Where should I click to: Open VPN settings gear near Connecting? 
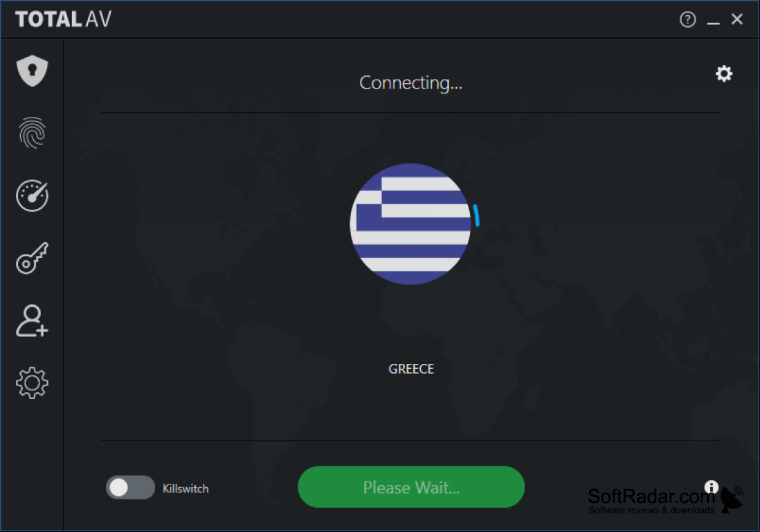[x=724, y=73]
